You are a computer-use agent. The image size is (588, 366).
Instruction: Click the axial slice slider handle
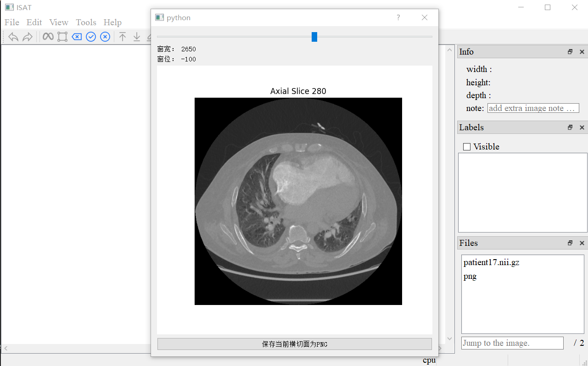[314, 37]
